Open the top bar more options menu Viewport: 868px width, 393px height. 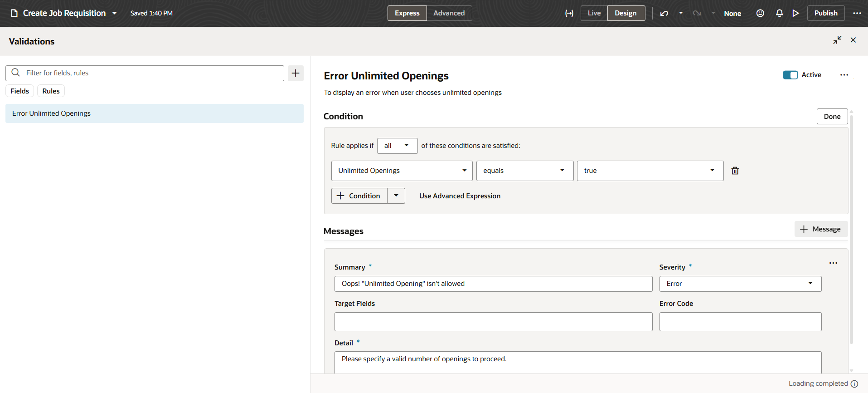(x=857, y=13)
